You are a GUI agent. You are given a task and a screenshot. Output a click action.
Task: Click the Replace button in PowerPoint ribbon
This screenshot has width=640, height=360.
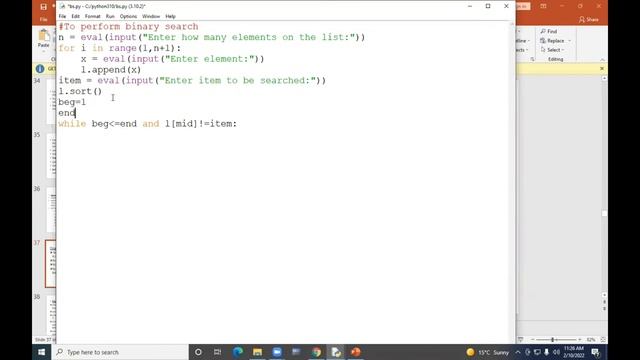click(x=552, y=40)
